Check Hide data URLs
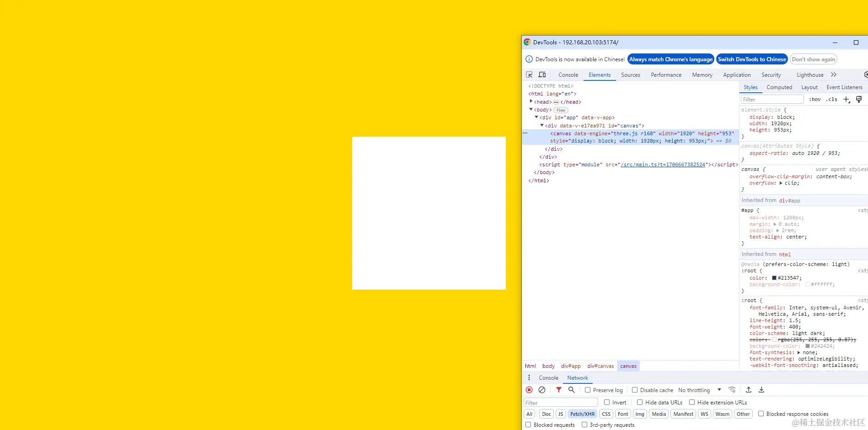Screen dimensions: 868x430 click(640, 402)
